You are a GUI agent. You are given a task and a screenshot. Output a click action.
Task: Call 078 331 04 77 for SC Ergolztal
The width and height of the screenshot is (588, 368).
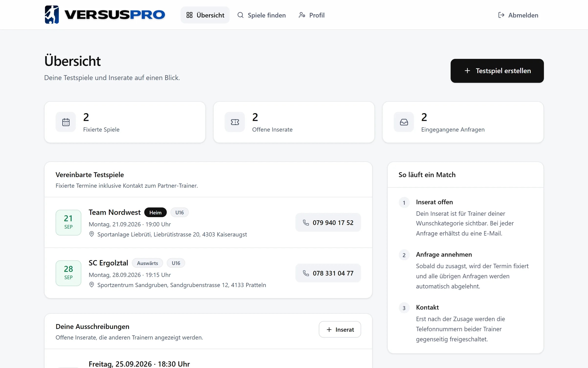[x=328, y=273]
